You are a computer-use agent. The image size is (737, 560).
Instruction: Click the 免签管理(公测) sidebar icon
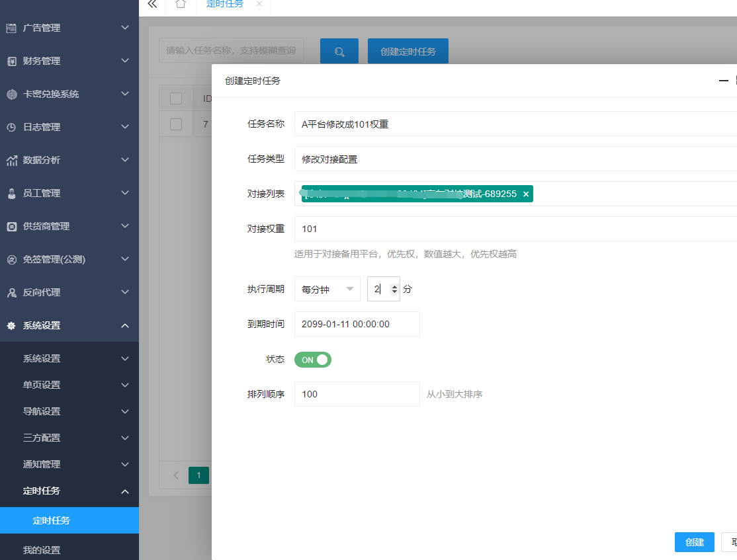click(11, 259)
